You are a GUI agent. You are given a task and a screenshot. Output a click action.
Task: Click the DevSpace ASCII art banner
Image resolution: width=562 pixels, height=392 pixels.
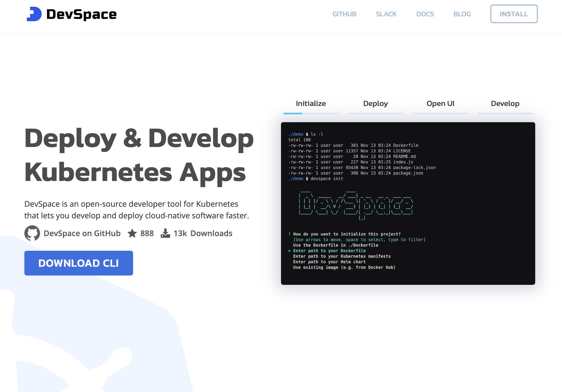[356, 205]
